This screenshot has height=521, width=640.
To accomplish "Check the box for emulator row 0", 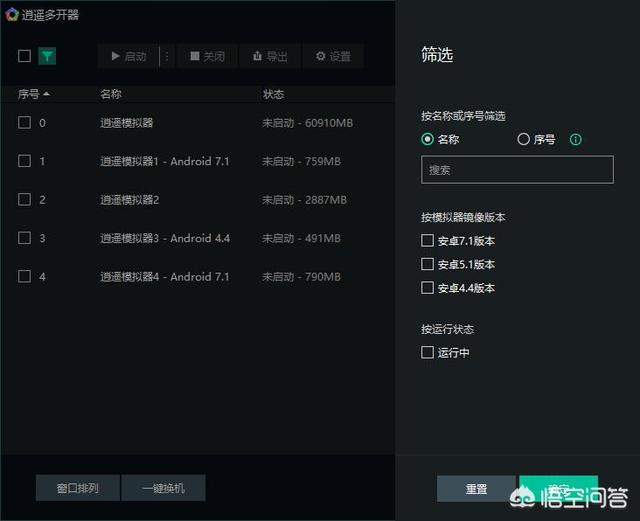I will tap(25, 123).
